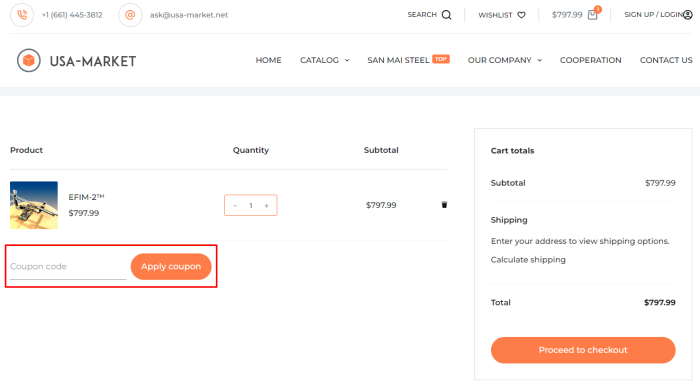Click the Cart totals heading

(512, 151)
